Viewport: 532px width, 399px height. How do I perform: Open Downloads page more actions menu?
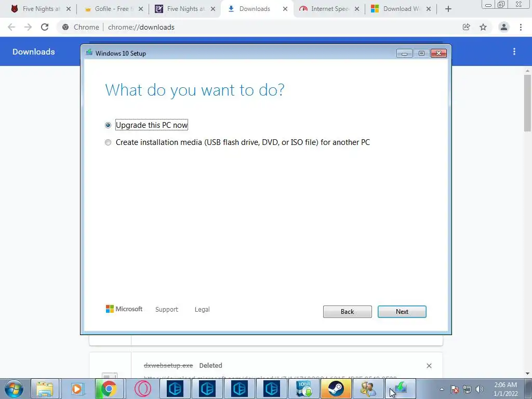(514, 51)
